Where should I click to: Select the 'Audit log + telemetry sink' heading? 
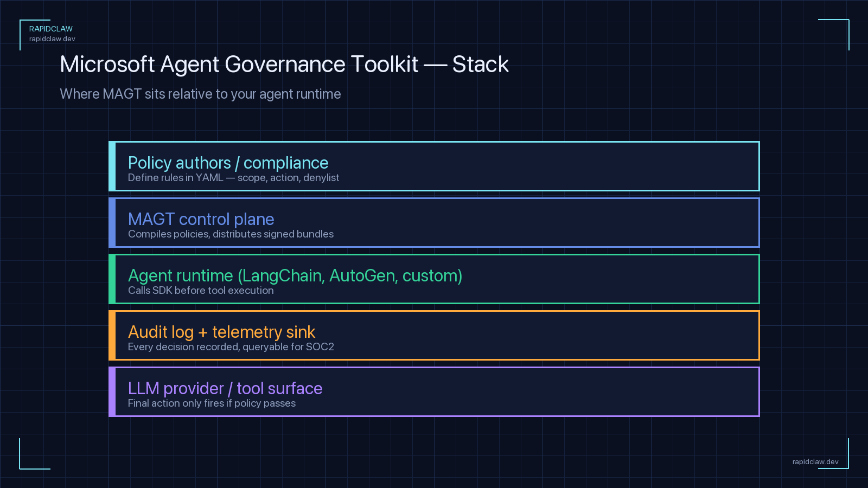point(221,332)
